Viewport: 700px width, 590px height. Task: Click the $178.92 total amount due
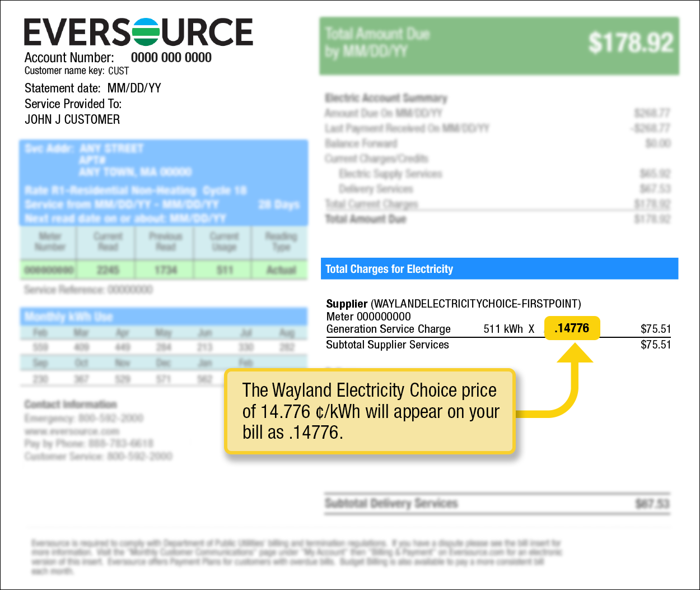(x=631, y=43)
